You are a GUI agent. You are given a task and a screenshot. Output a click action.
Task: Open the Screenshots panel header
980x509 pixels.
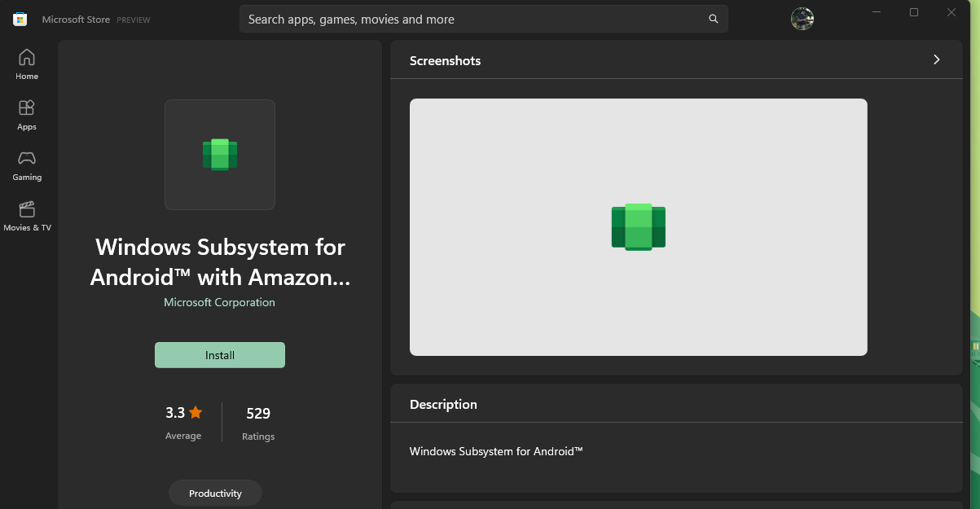point(445,60)
